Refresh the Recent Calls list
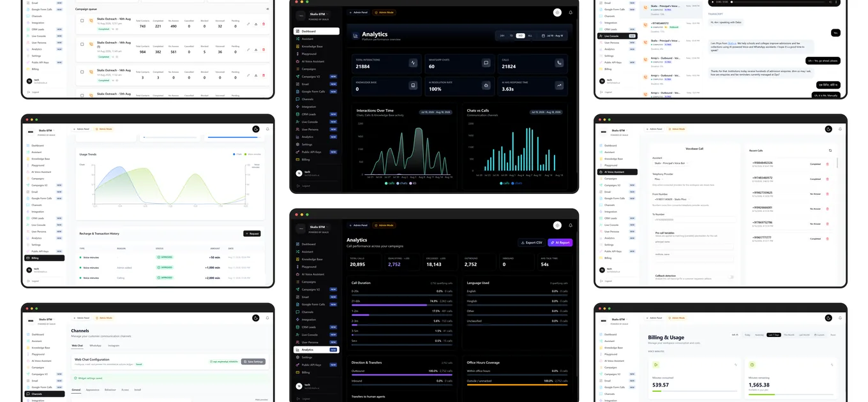 [830, 151]
